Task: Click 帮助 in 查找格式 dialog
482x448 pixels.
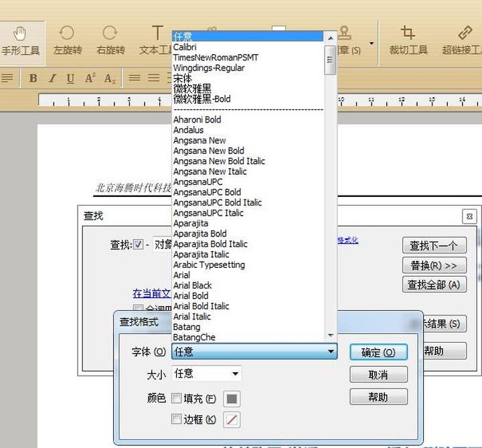Action: [x=378, y=397]
